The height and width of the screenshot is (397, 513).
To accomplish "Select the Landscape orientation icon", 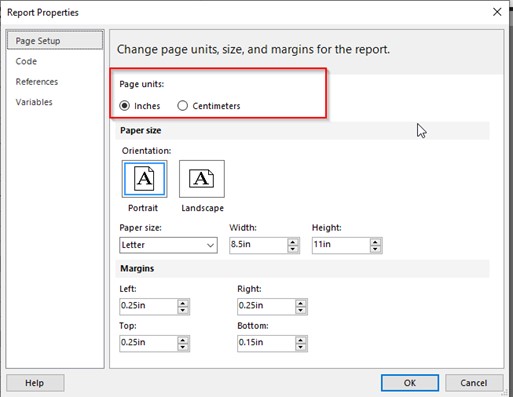I will (x=202, y=179).
